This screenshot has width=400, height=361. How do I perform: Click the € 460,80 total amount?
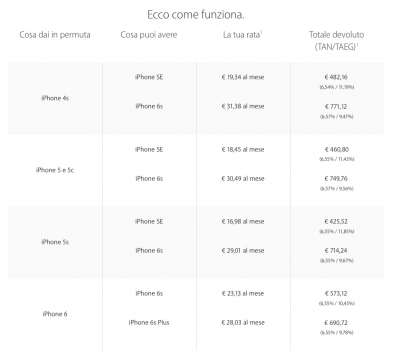point(337,149)
